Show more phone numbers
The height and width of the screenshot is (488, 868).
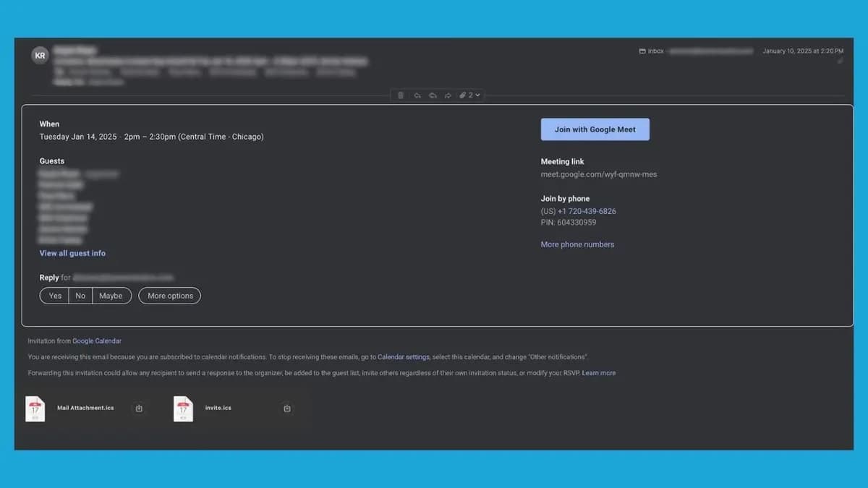pyautogui.click(x=577, y=244)
